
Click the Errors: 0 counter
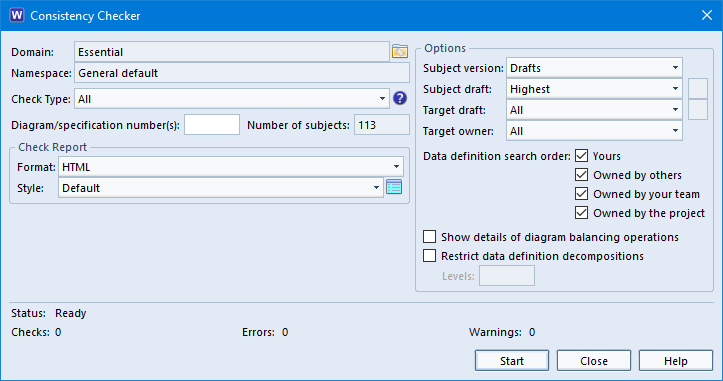coord(265,332)
